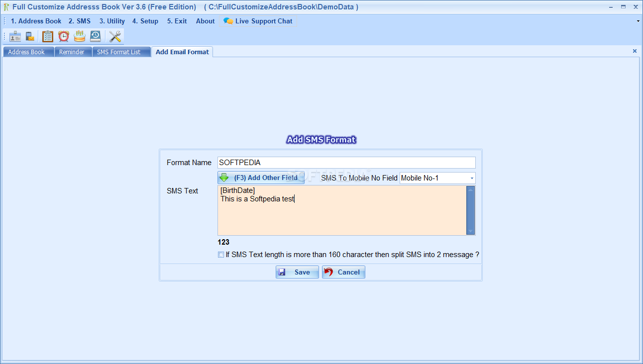Enable split SMS into 2 messages checkbox
The width and height of the screenshot is (643, 364).
click(x=221, y=255)
